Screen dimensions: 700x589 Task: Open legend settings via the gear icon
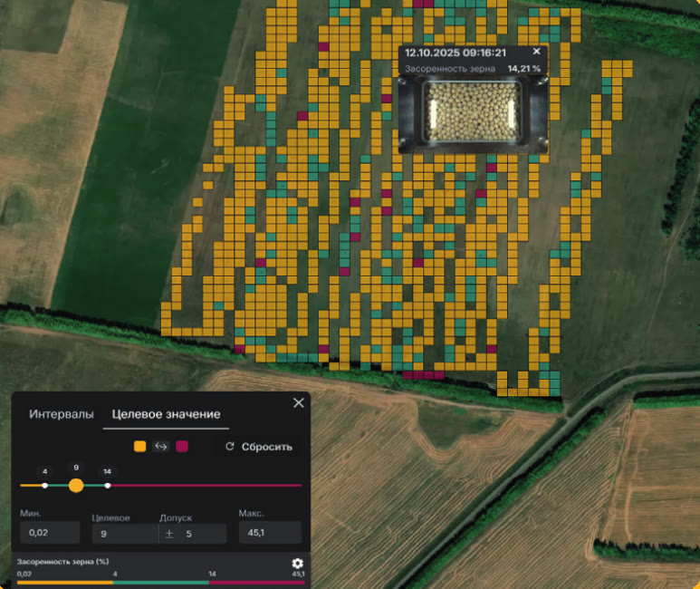297,563
